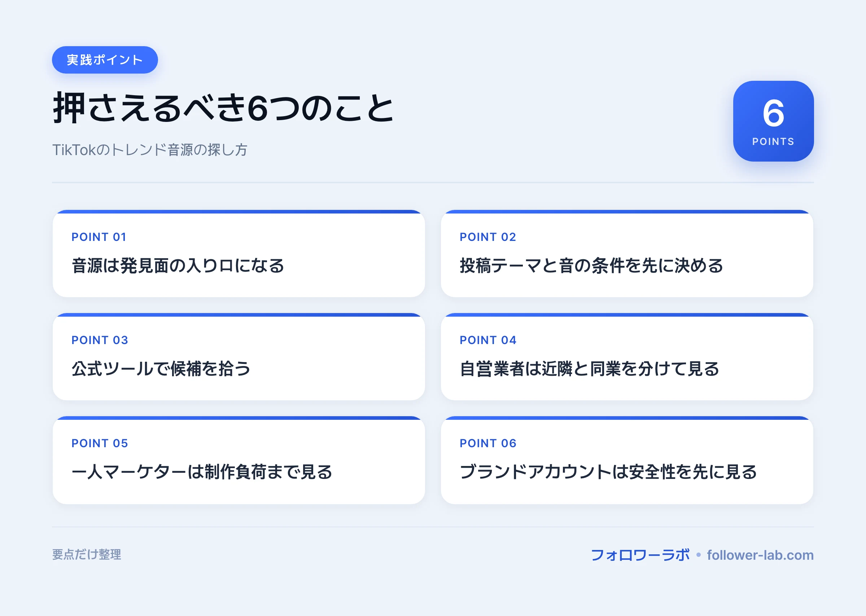Open the follower-lab.com link
Viewport: 866px width, 616px height.
point(760,555)
